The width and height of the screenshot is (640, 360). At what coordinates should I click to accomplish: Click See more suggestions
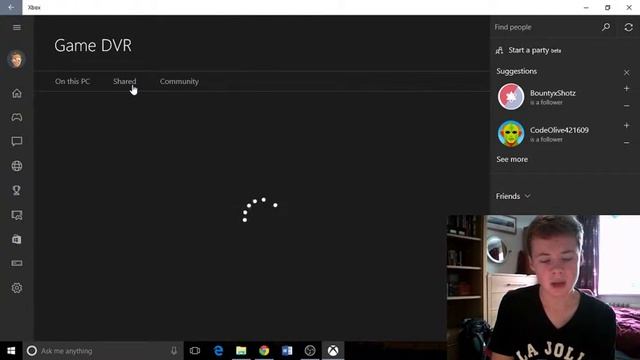tap(512, 159)
